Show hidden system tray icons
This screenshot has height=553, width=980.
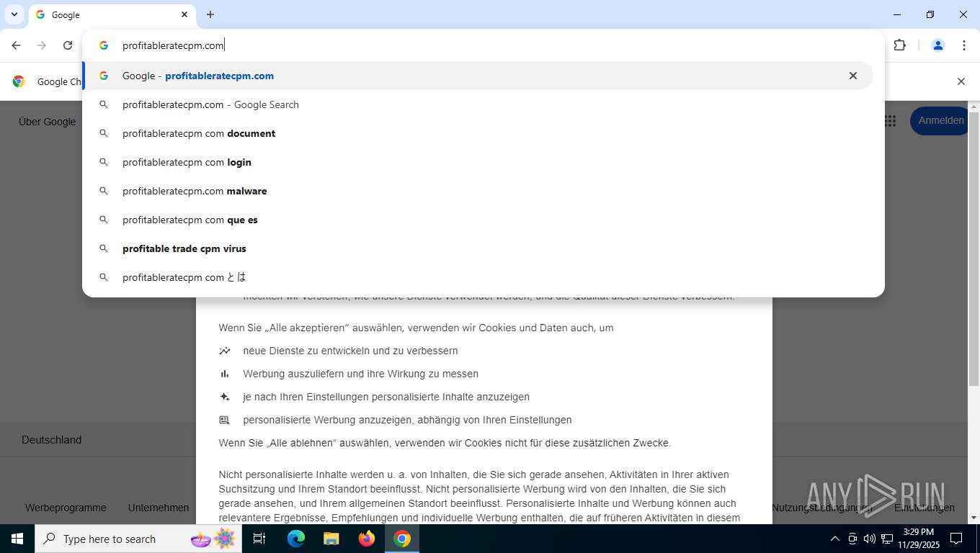pyautogui.click(x=835, y=539)
